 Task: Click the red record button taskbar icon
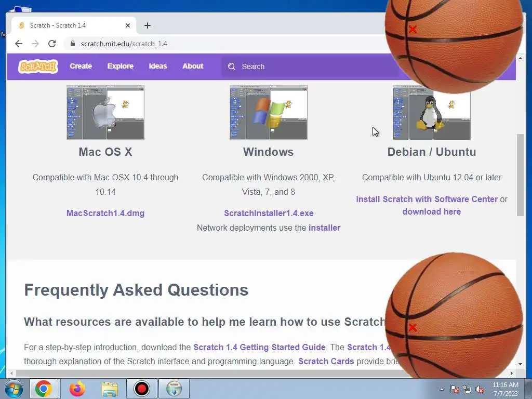tap(141, 389)
